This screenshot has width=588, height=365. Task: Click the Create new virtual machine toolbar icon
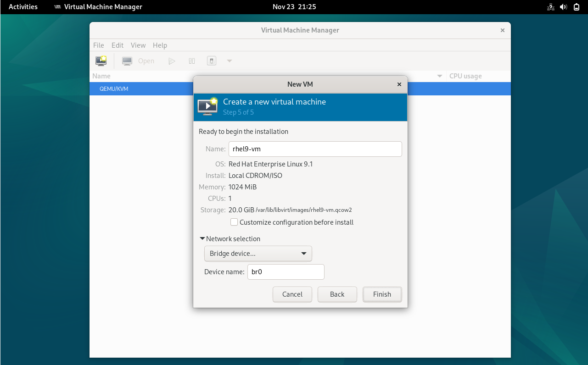pos(101,61)
